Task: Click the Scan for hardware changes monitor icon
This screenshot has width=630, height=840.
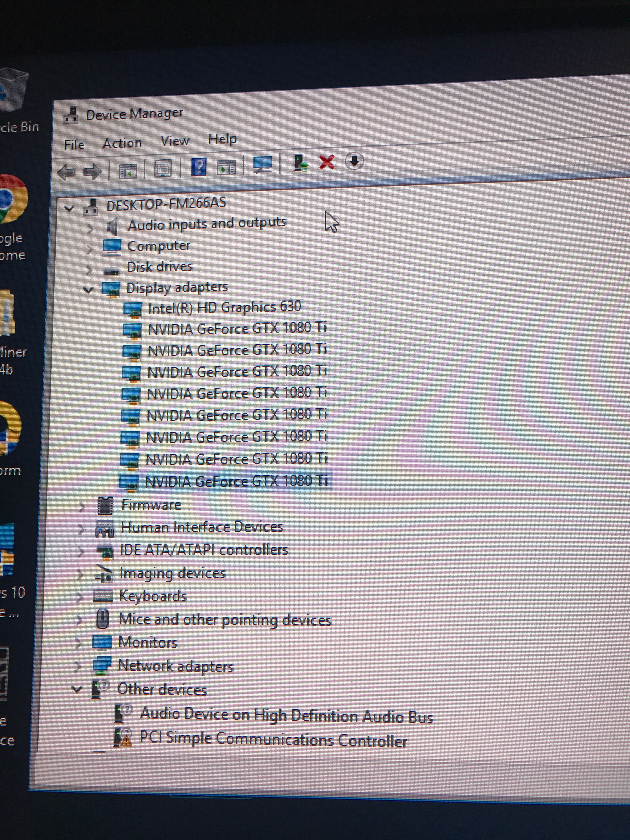Action: [x=263, y=165]
